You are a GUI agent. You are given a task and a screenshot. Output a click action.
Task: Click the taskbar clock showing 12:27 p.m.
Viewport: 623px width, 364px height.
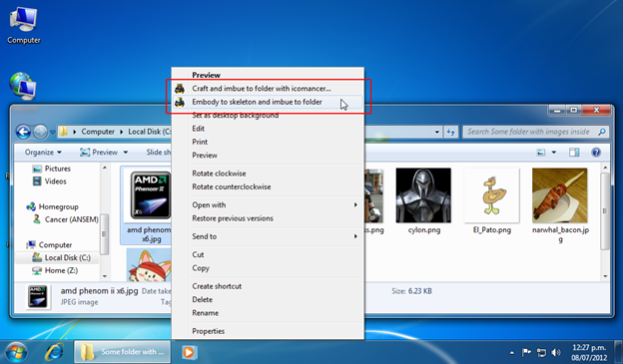[589, 352]
